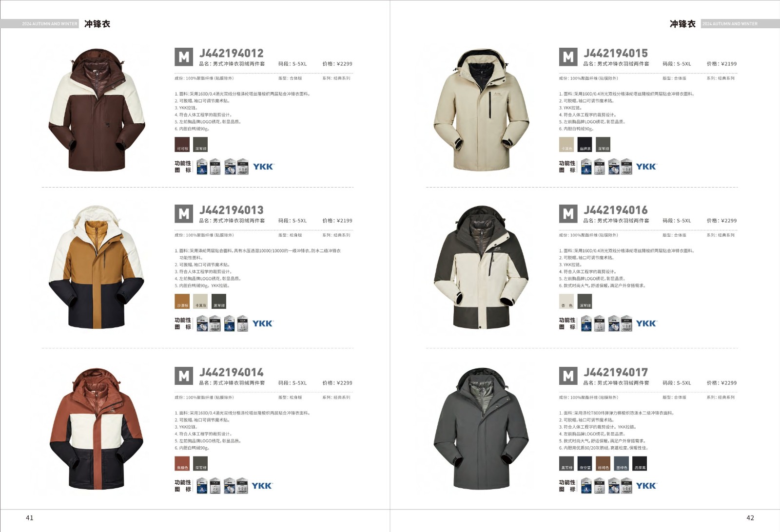Click the beige jacket image for J442194015
Screen dimensions: 780x532
coord(481,110)
